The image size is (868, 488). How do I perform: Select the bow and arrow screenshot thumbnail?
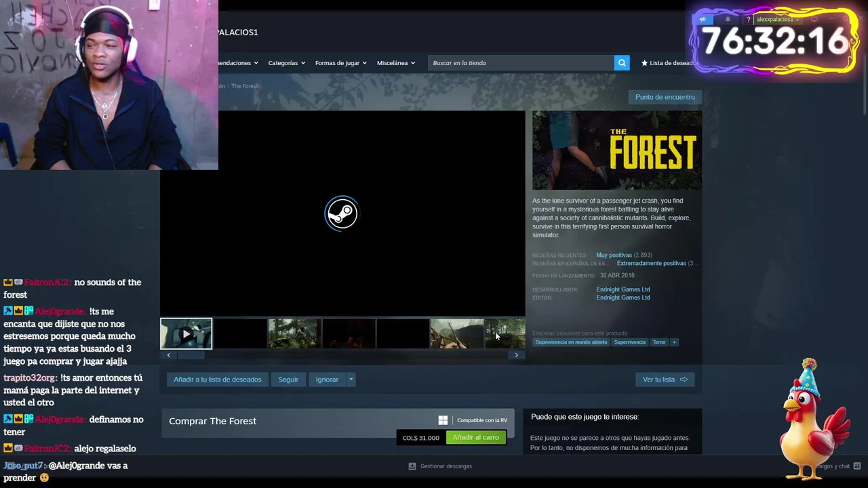tap(457, 333)
